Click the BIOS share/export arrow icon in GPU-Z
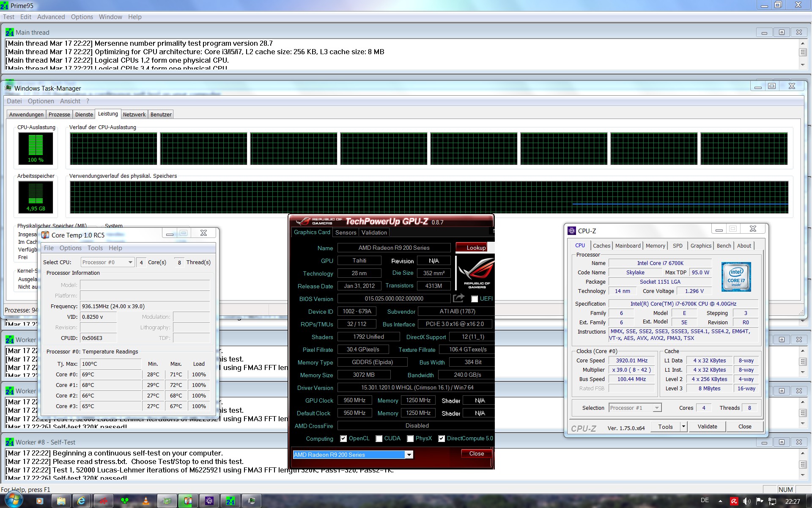This screenshot has width=812, height=508. (458, 298)
